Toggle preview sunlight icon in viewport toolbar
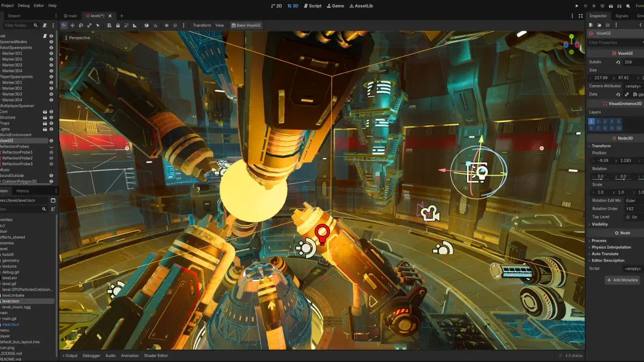Viewport: 644px width, 362px height. (166, 25)
